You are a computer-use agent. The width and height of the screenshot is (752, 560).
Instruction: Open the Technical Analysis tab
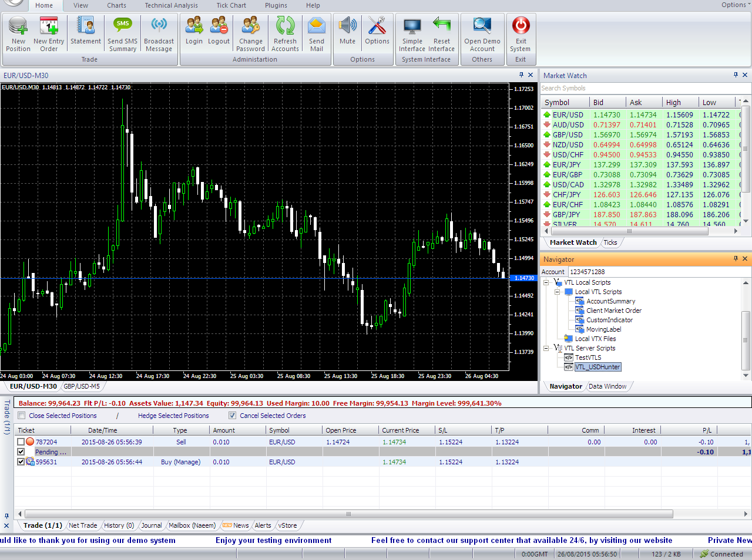tap(171, 5)
